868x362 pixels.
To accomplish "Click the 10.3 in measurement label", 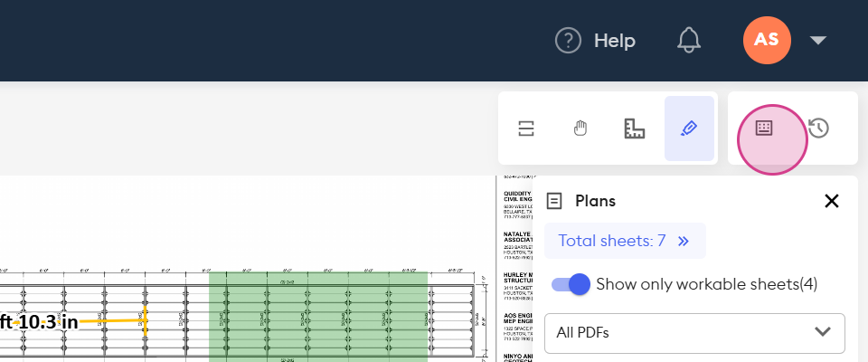I will click(39, 321).
